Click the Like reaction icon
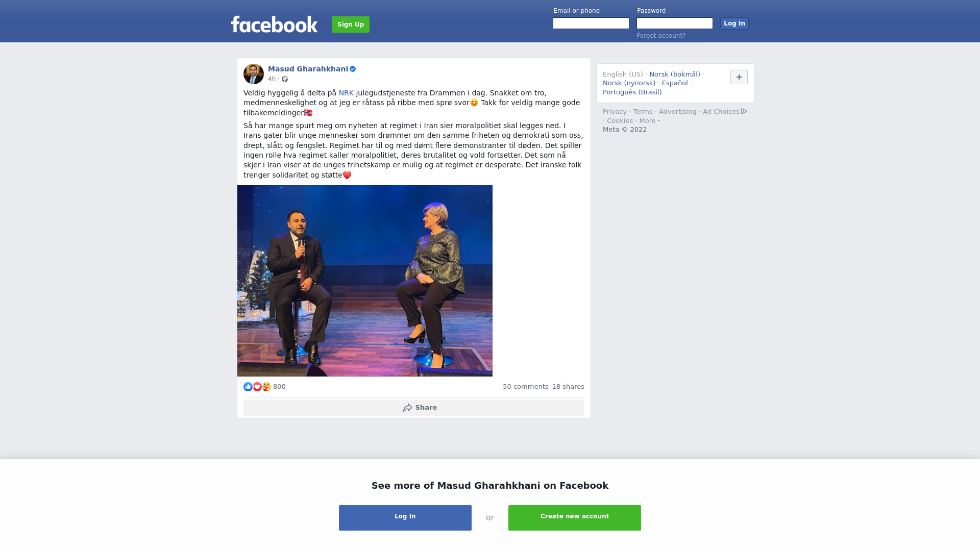The width and height of the screenshot is (980, 551). [248, 387]
